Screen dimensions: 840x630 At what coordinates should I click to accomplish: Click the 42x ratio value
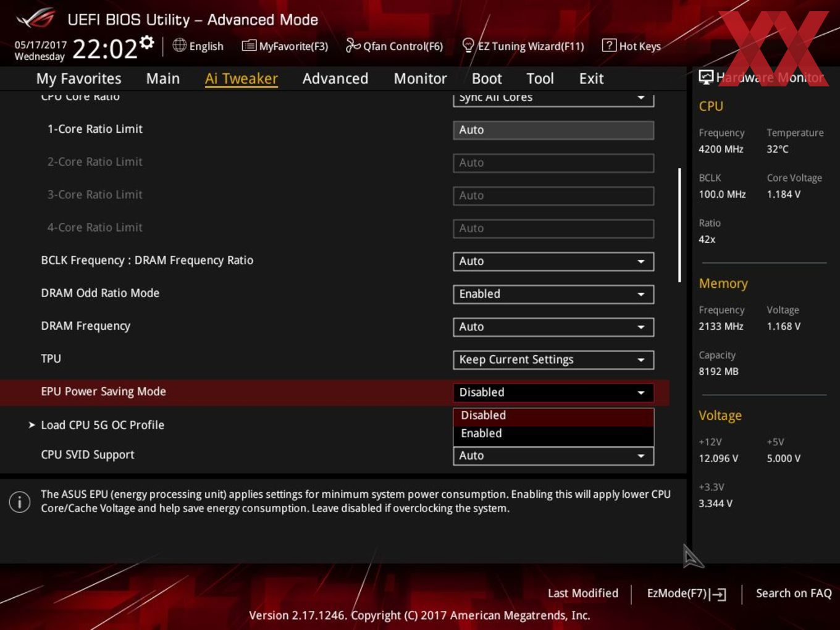[x=707, y=239]
